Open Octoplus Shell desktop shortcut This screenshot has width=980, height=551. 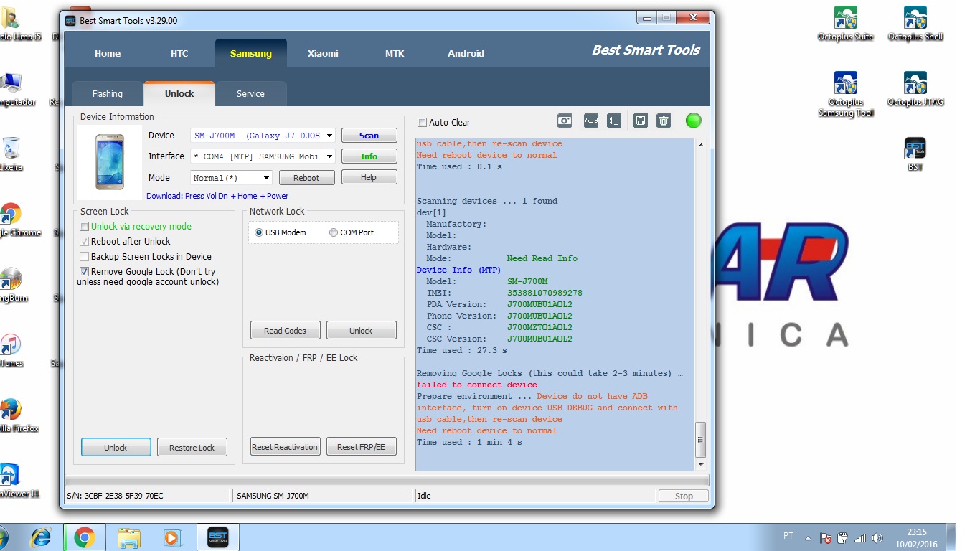pos(915,24)
